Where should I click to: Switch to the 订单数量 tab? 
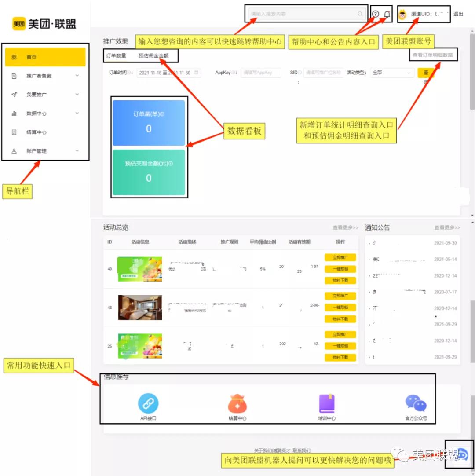116,55
